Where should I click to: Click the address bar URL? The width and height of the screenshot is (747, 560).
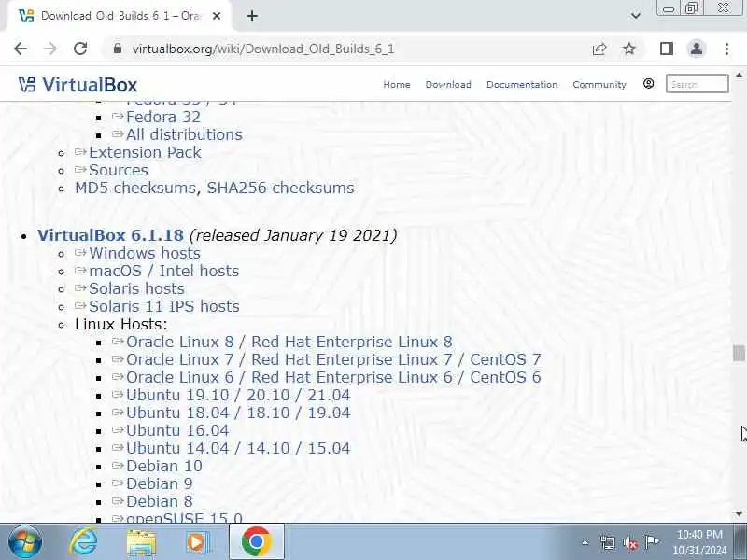pos(263,49)
